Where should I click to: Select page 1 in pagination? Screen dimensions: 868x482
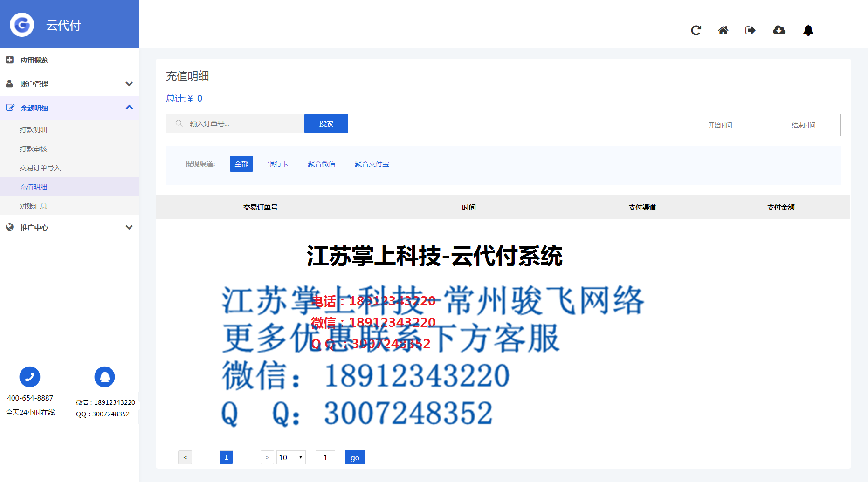tap(226, 457)
